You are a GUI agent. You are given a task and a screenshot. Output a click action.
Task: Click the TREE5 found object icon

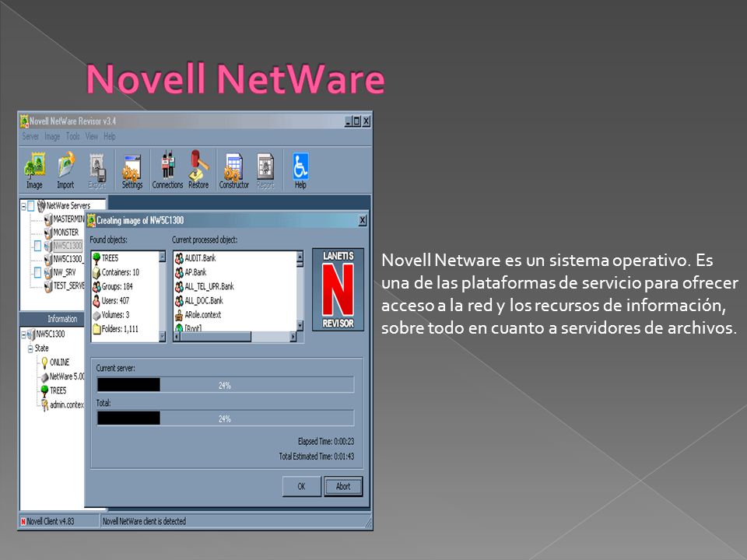click(x=96, y=258)
